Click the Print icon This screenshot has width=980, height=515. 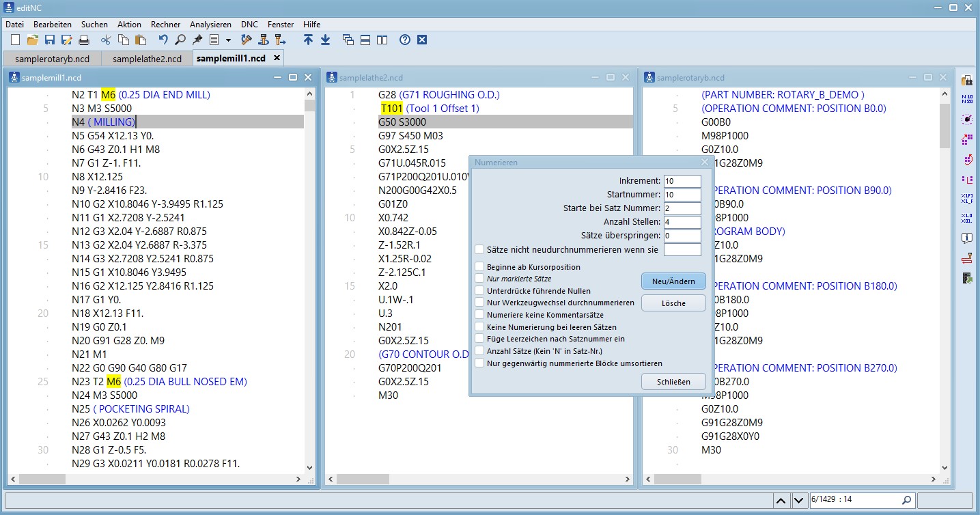click(x=84, y=40)
